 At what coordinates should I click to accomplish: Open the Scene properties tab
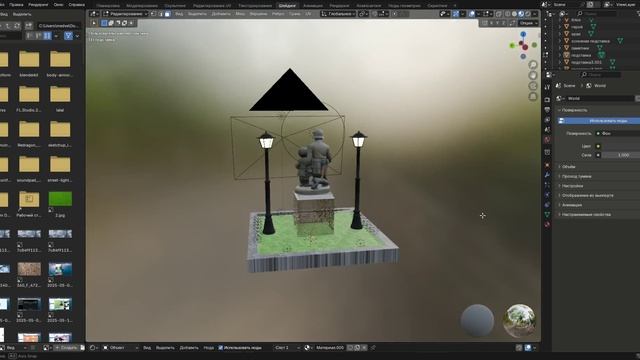coord(547,129)
